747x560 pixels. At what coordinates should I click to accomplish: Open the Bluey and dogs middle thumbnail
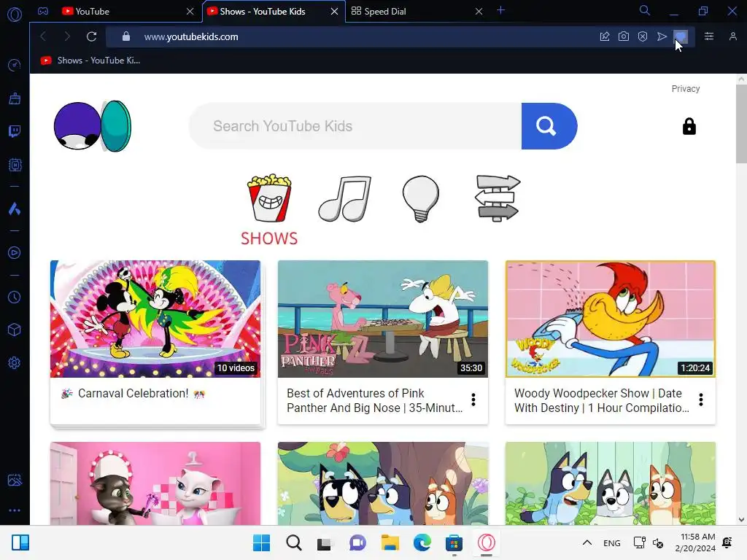click(383, 483)
